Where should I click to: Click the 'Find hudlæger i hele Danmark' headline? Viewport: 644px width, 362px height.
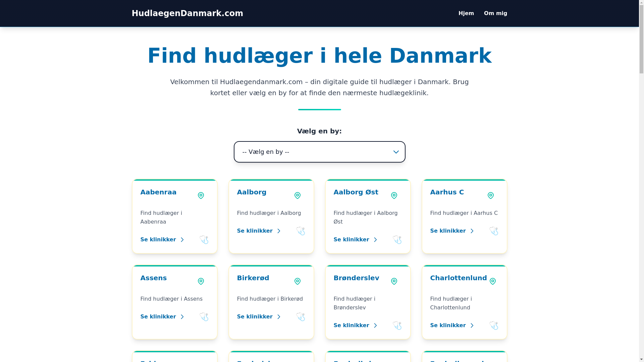(319, 56)
